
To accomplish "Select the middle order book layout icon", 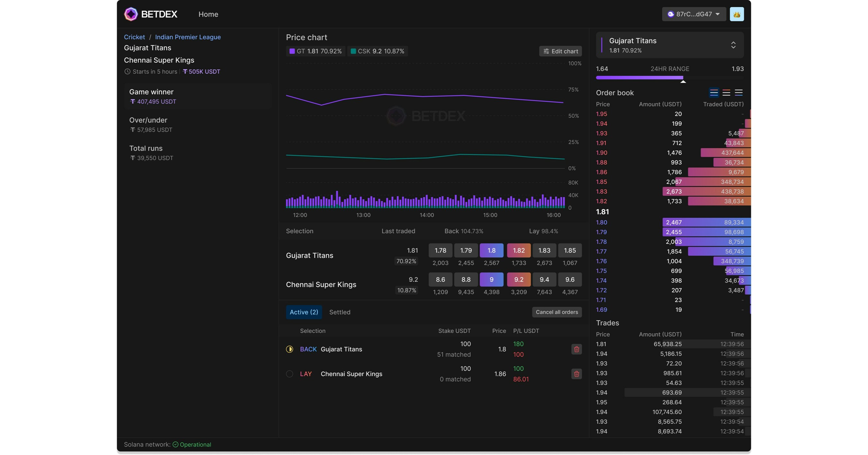I will (727, 92).
